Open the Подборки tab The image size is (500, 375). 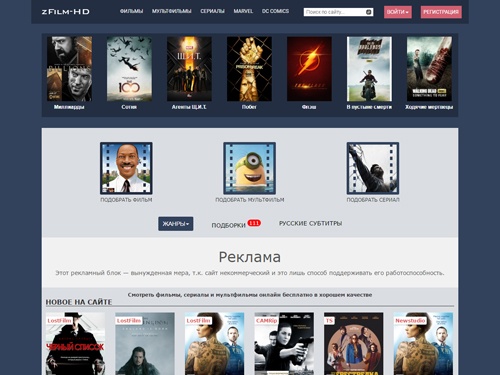pyautogui.click(x=228, y=225)
